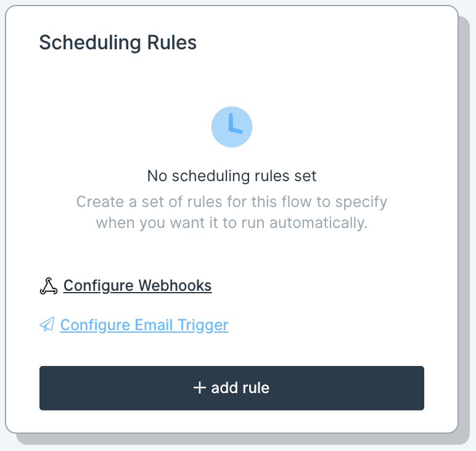Select the icon beside Configure Webhooks
The height and width of the screenshot is (451, 476).
point(49,286)
